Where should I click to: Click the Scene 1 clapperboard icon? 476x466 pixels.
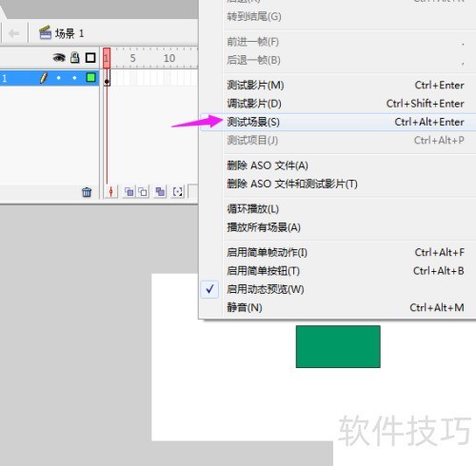45,32
